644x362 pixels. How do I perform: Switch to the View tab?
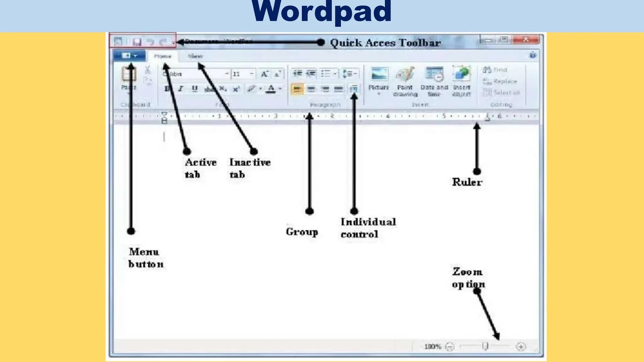(x=195, y=56)
